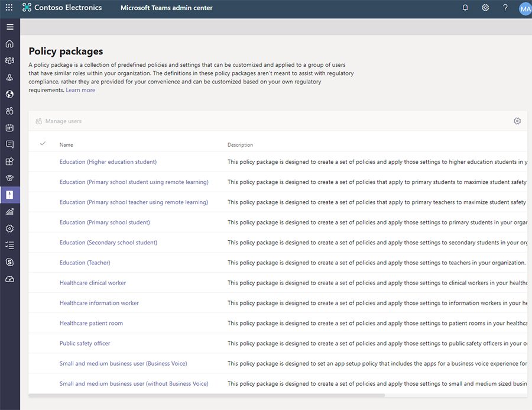532x410 pixels.
Task: Open Messaging policies chat bubble icon
Action: 9,144
